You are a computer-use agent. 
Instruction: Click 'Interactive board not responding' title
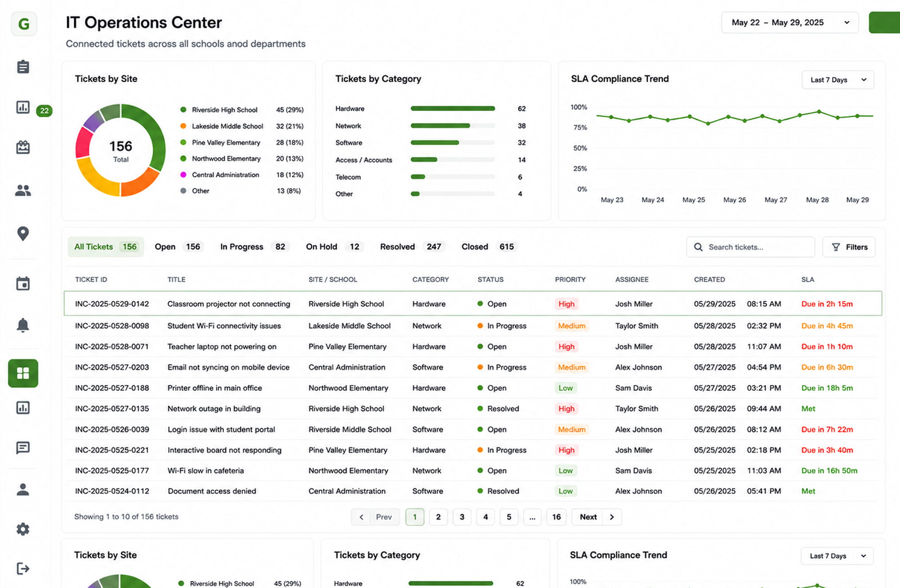click(x=224, y=450)
